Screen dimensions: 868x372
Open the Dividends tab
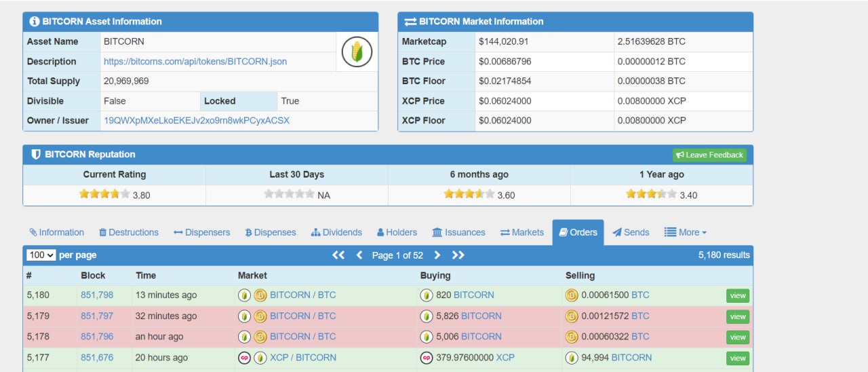337,232
